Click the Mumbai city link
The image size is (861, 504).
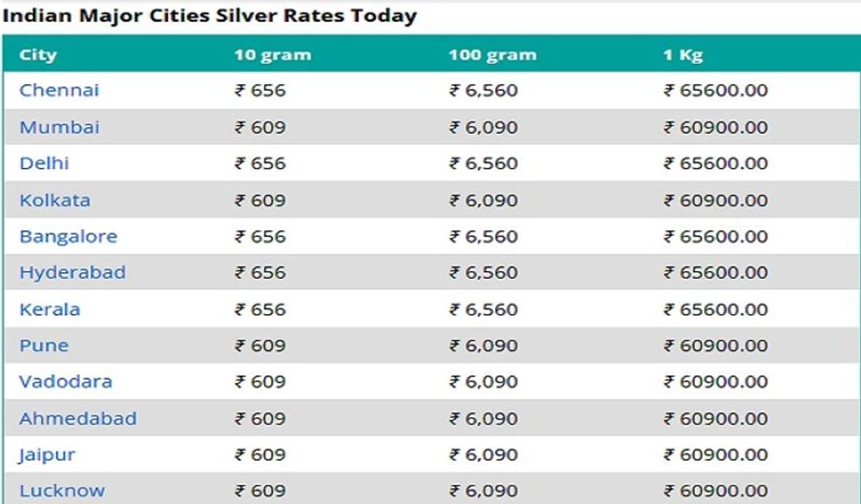[59, 127]
